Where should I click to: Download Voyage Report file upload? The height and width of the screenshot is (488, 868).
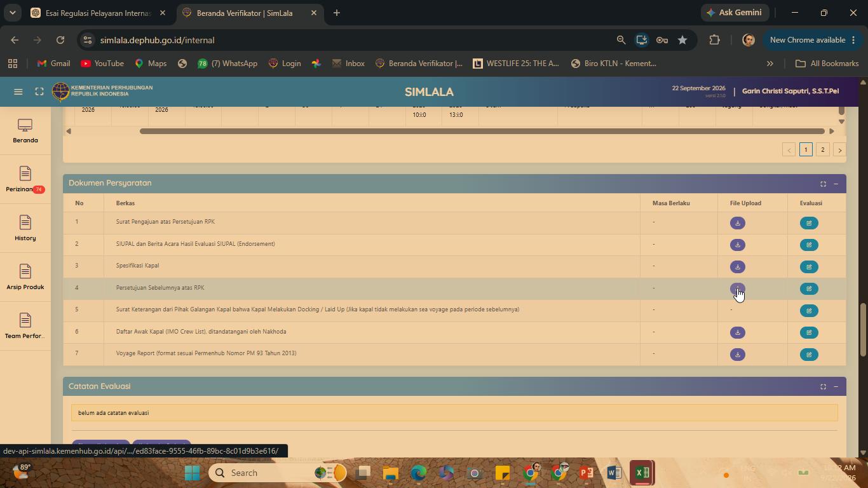[737, 355]
